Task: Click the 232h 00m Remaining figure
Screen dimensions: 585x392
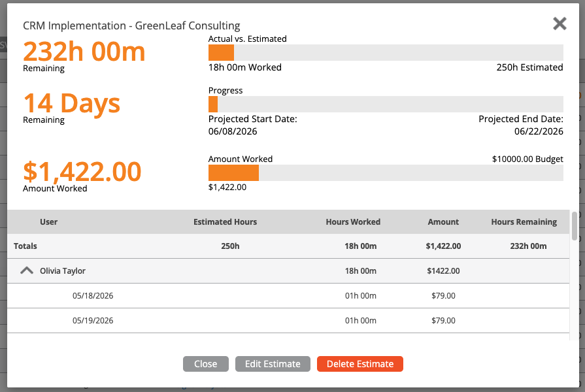Action: click(84, 52)
